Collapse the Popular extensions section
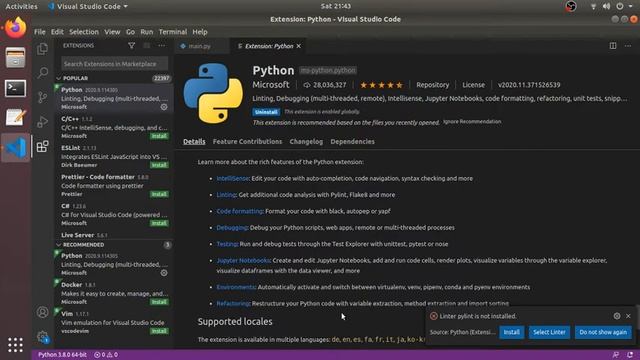This screenshot has width=640, height=360. [x=59, y=78]
